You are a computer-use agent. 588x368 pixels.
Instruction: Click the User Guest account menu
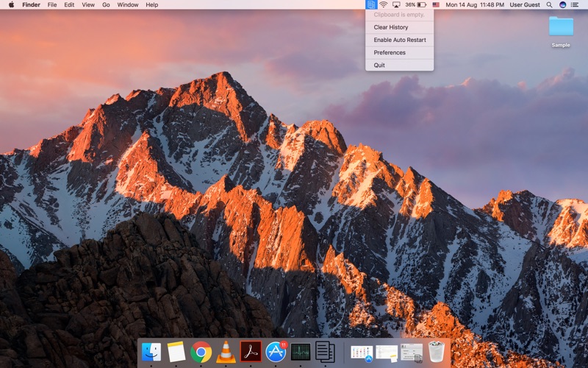point(525,4)
